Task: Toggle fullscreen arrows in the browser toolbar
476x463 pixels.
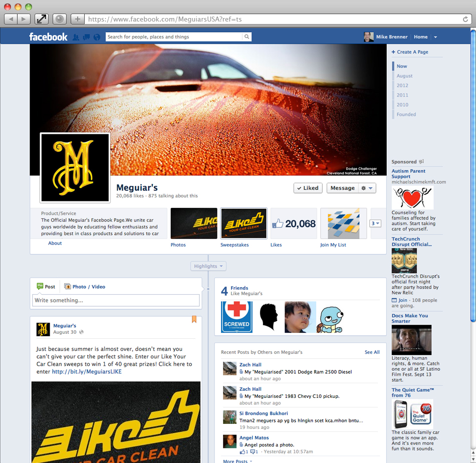Action: pyautogui.click(x=42, y=19)
